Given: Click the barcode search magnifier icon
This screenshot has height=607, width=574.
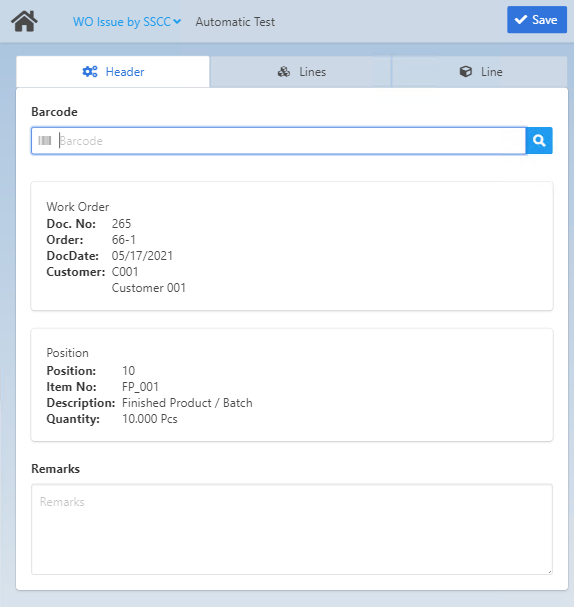Looking at the screenshot, I should pyautogui.click(x=539, y=141).
